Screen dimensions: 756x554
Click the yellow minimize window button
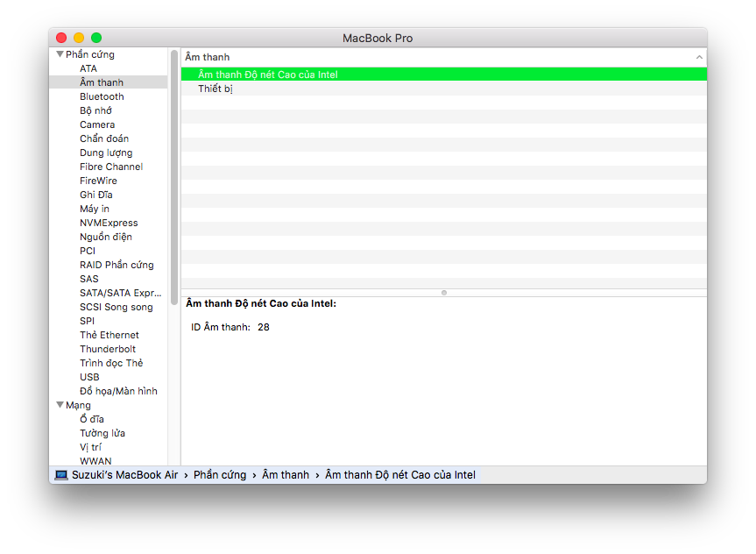(x=79, y=38)
